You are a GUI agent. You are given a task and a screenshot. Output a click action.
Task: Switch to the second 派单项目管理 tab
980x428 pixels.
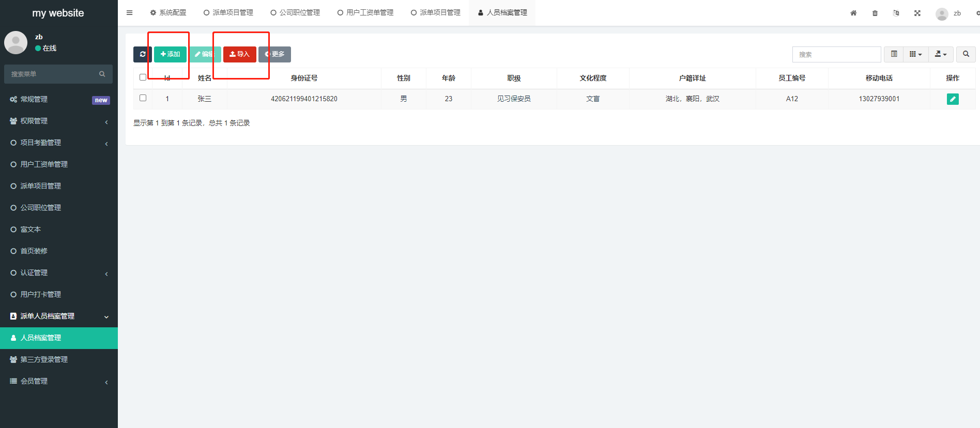(436, 13)
